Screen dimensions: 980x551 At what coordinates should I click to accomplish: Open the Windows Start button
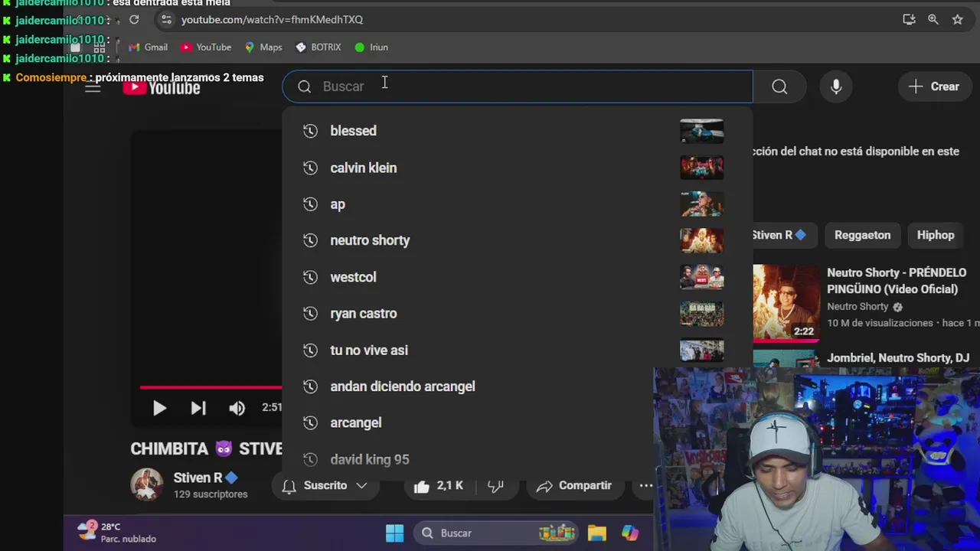(x=395, y=533)
